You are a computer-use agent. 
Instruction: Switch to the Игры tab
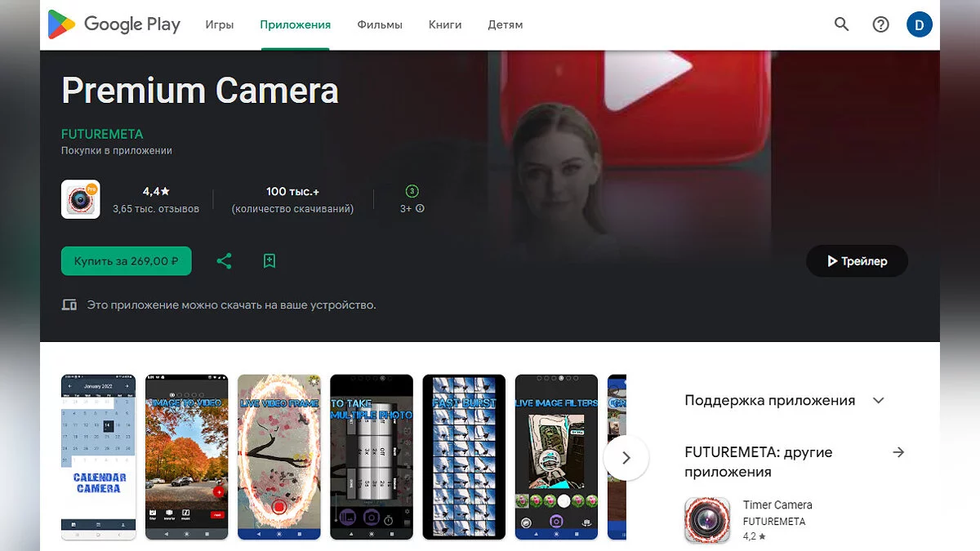220,24
